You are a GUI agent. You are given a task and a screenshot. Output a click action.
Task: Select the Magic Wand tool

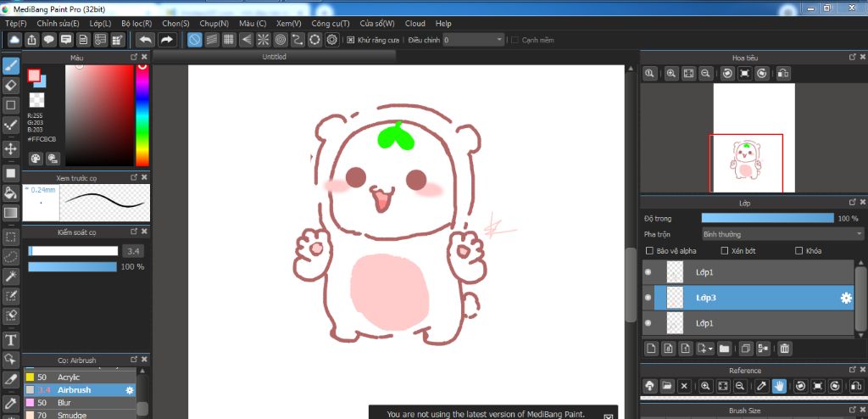10,276
